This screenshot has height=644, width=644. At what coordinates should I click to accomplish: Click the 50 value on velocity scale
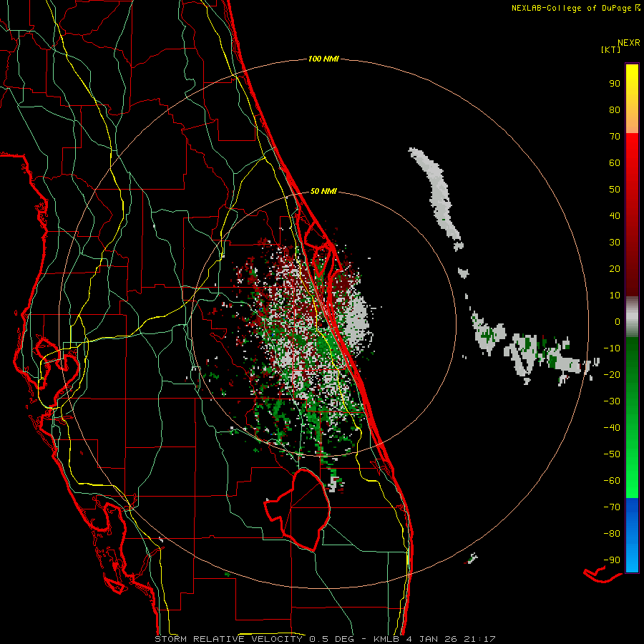point(615,190)
